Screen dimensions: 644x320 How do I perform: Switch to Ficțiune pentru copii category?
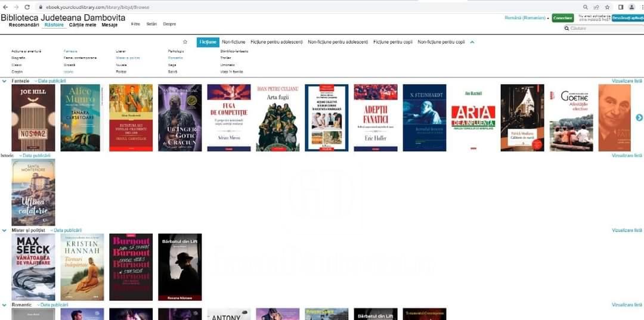(393, 42)
